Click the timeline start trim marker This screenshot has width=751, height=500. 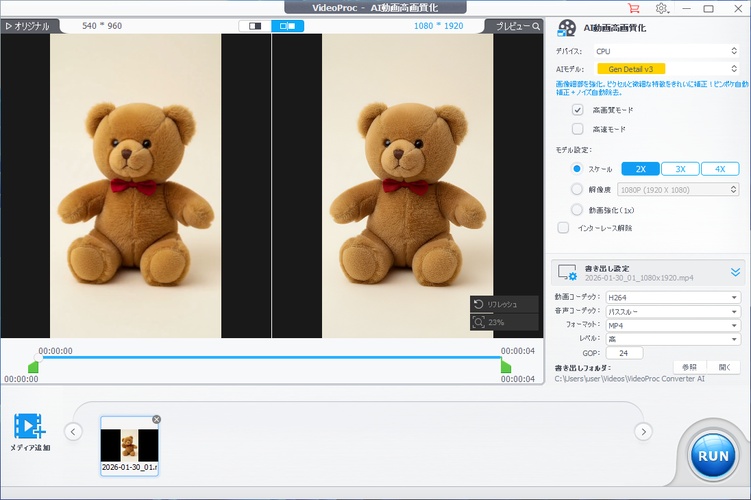33,367
